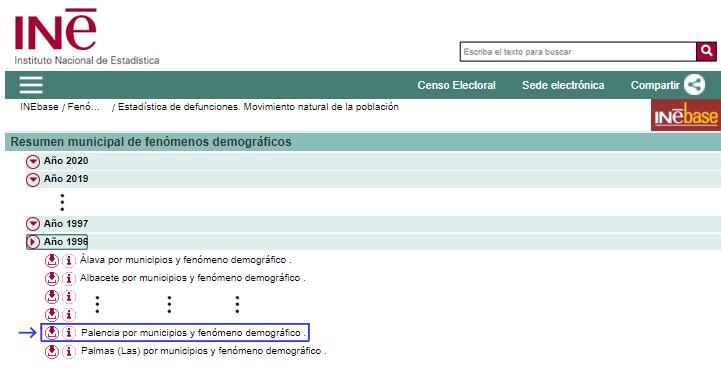The image size is (721, 370).
Task: Open Álava por municipios y fenómeno demográfico
Action: (185, 260)
